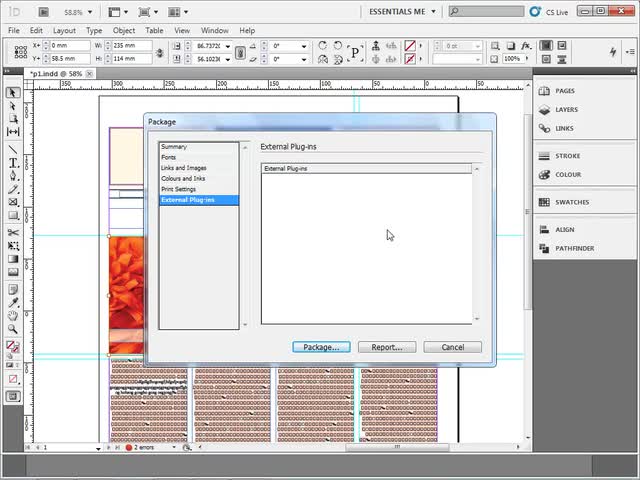The width and height of the screenshot is (640, 480).
Task: Open the PAGES panel
Action: pyautogui.click(x=565, y=91)
